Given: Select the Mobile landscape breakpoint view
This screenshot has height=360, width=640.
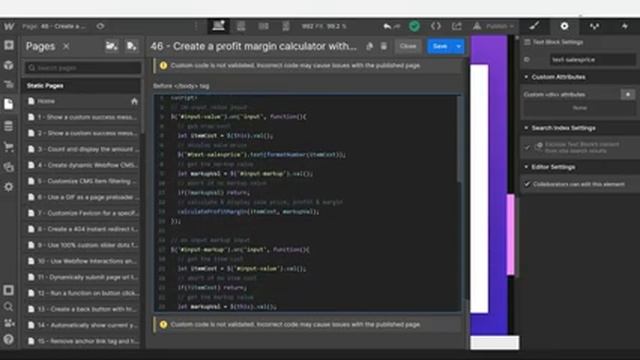Looking at the screenshot, I should click(x=264, y=26).
